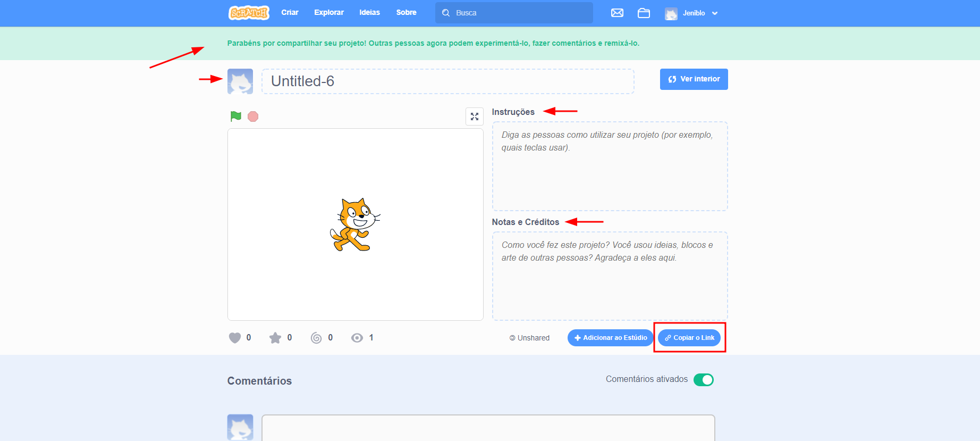
Task: Click the red stop button
Action: 253,116
